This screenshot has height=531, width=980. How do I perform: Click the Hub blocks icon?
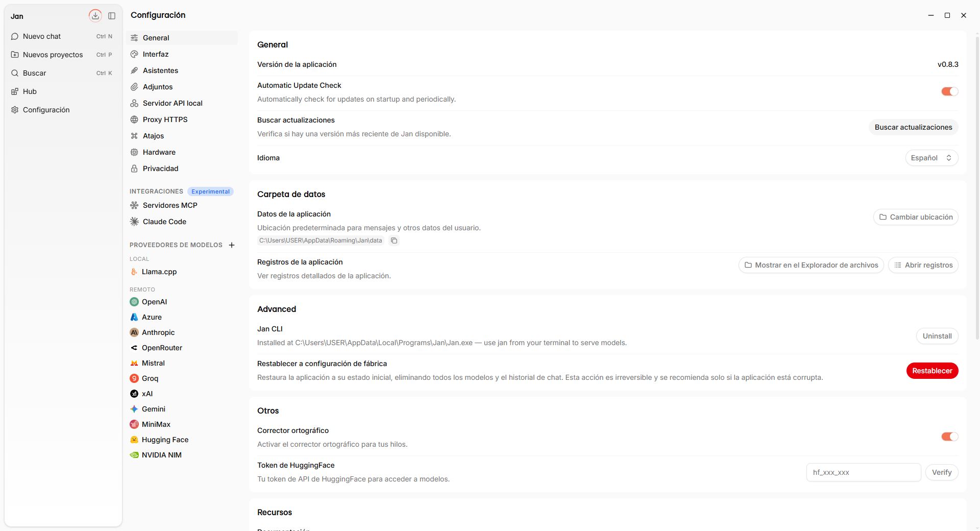coord(15,91)
